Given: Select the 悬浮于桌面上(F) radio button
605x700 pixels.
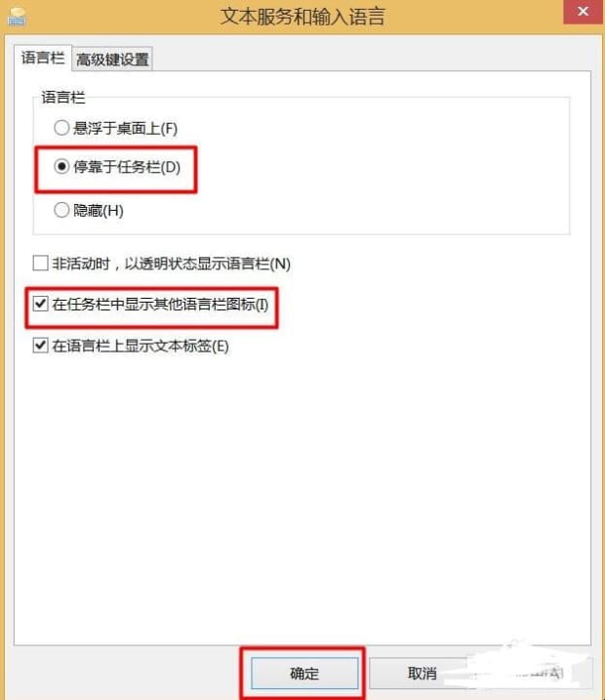Looking at the screenshot, I should 61,128.
